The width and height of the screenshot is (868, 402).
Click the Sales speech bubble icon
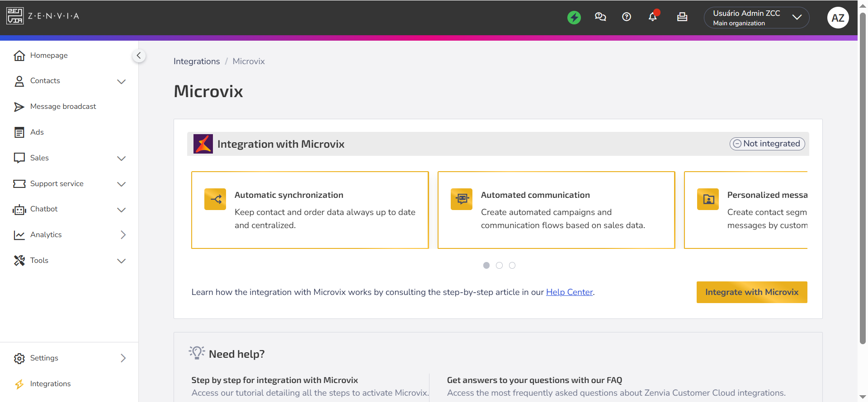19,158
